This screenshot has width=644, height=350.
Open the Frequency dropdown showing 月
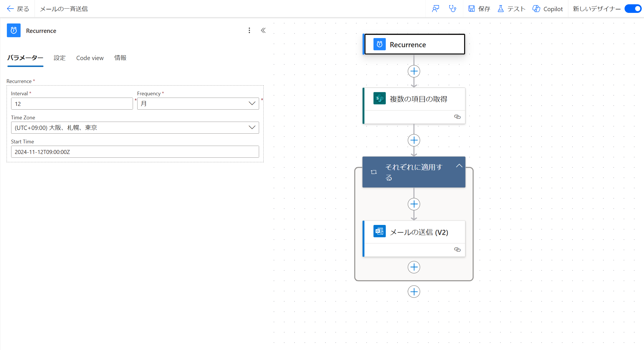(x=198, y=104)
